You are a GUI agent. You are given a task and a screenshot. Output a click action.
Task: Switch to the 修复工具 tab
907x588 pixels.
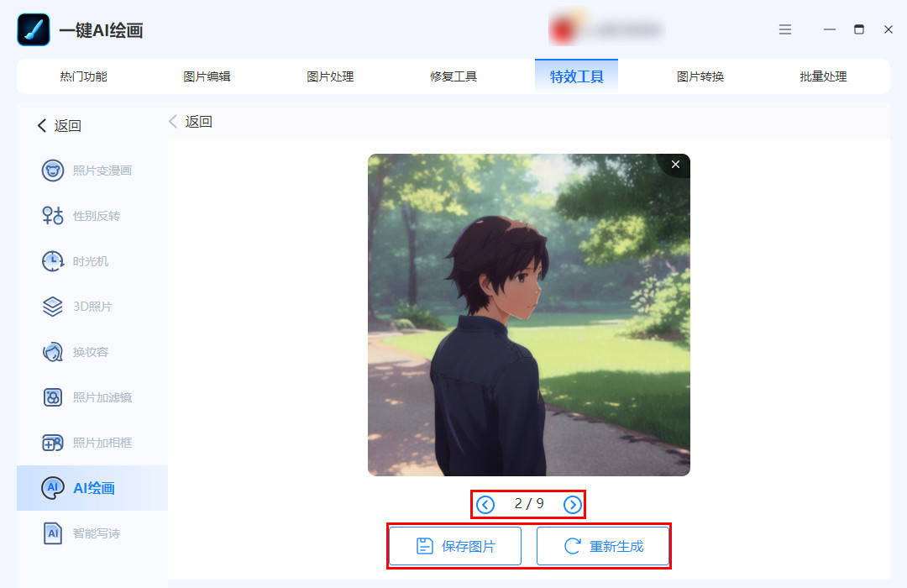coord(453,76)
